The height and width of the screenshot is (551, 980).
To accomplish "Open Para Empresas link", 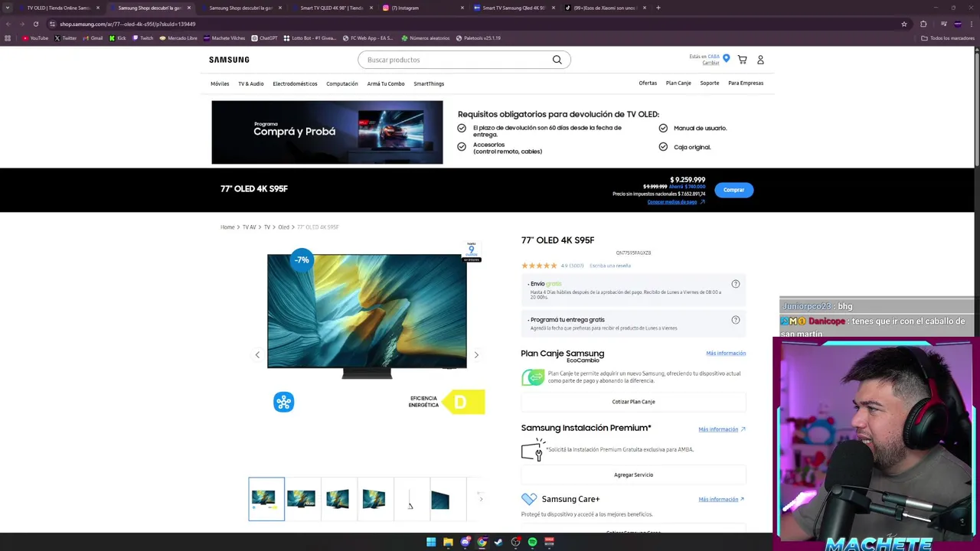I will (x=746, y=83).
